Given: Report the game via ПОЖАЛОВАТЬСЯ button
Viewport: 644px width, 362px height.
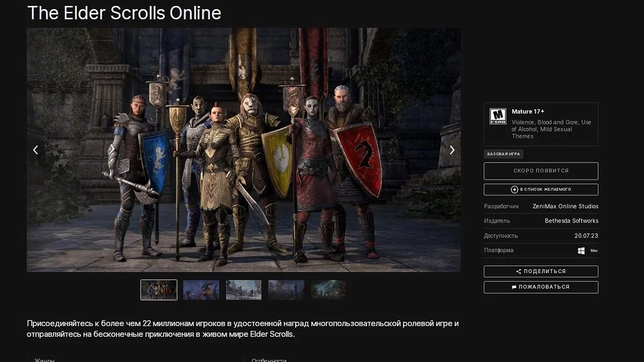Looking at the screenshot, I should (x=541, y=287).
